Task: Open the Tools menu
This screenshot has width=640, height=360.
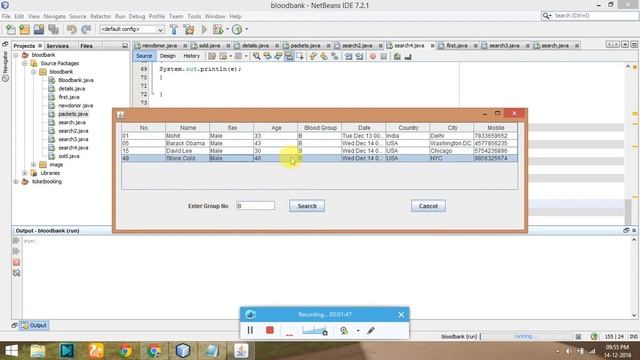Action: tap(194, 16)
